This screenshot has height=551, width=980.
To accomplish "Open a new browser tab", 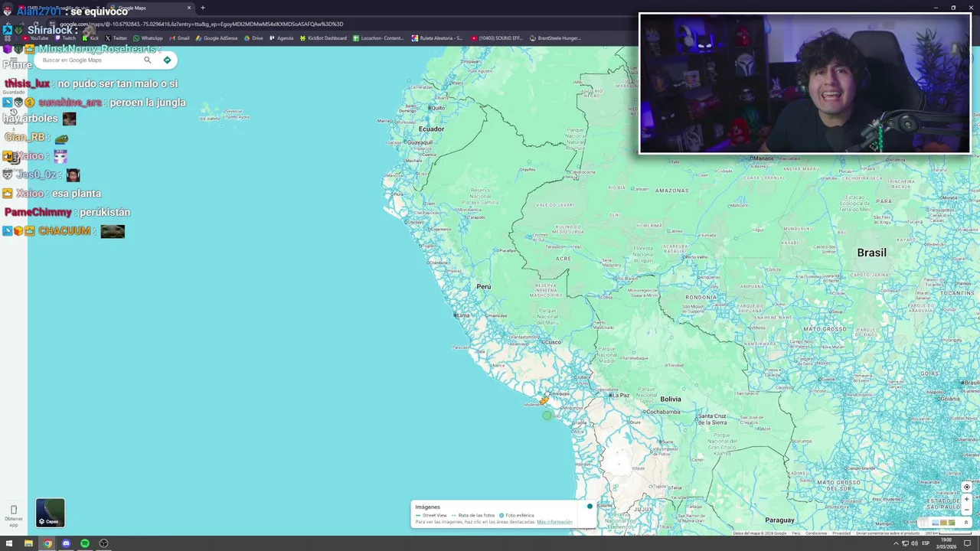I will 202,8.
